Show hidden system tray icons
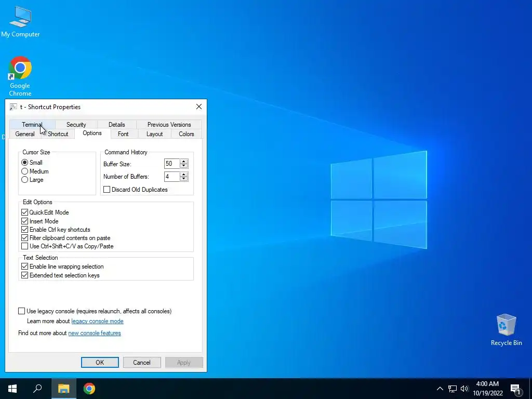This screenshot has width=532, height=399. tap(440, 389)
